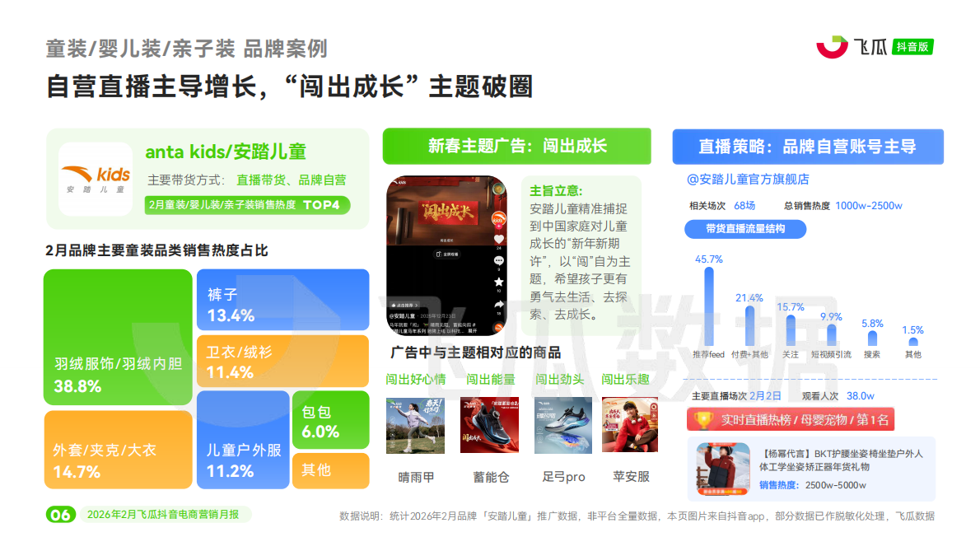Click the heart like icon in video
Screen dimensions: 980x551
point(499,240)
